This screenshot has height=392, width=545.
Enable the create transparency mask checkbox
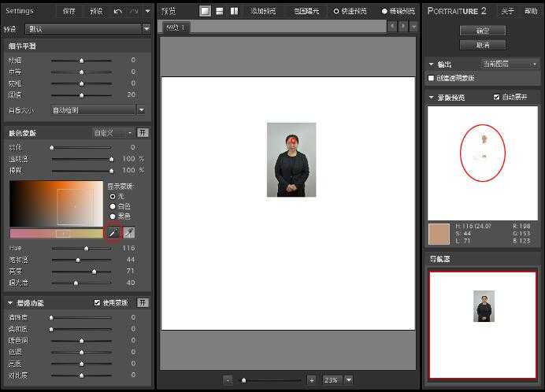pyautogui.click(x=431, y=78)
